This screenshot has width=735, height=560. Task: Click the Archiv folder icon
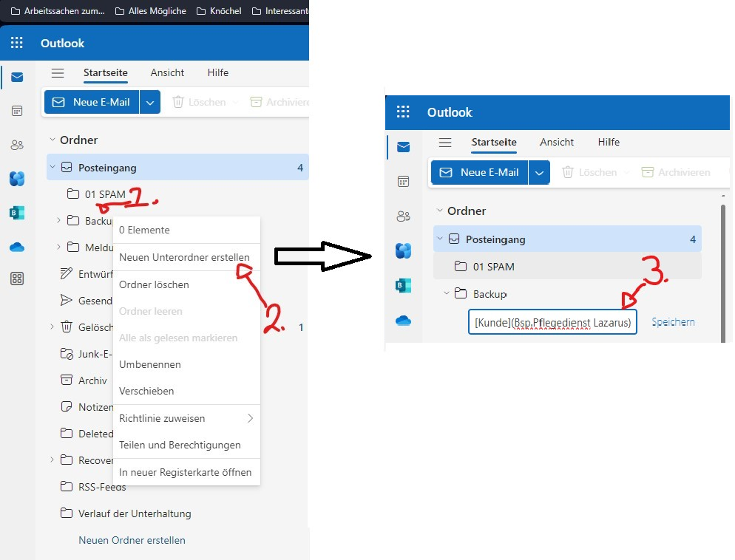[67, 380]
